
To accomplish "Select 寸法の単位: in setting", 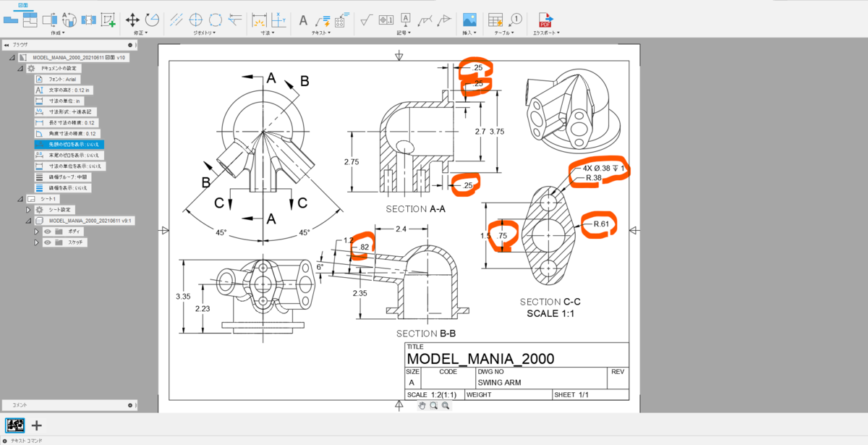I will coord(58,101).
